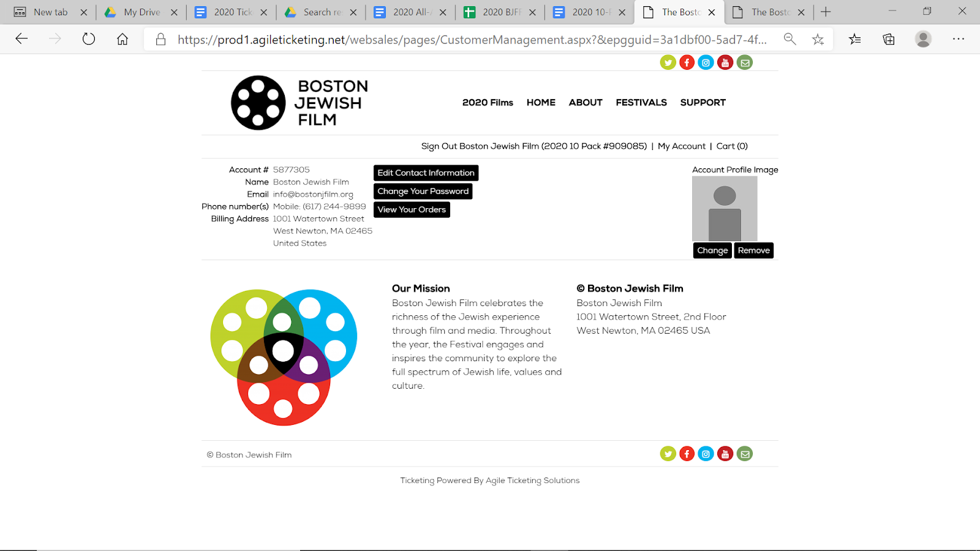Switch to the 2020 BJFF spreadsheet tab
This screenshot has width=980, height=551.
pos(501,12)
